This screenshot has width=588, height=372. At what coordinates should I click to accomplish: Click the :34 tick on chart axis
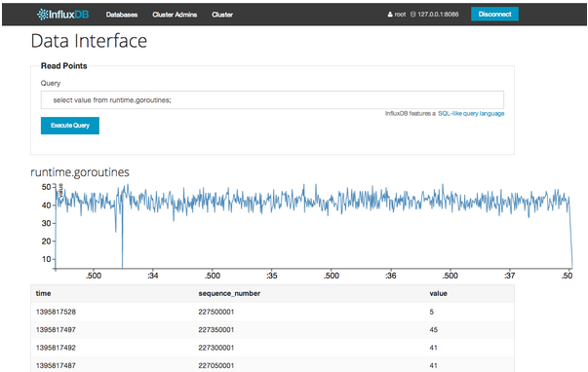tap(152, 276)
